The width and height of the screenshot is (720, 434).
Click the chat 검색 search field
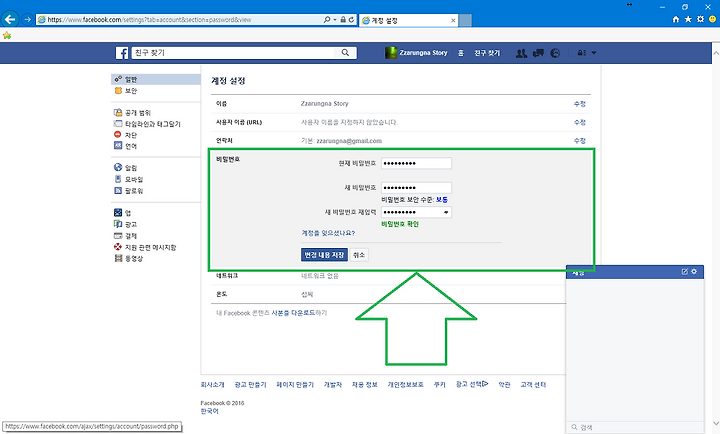635,427
